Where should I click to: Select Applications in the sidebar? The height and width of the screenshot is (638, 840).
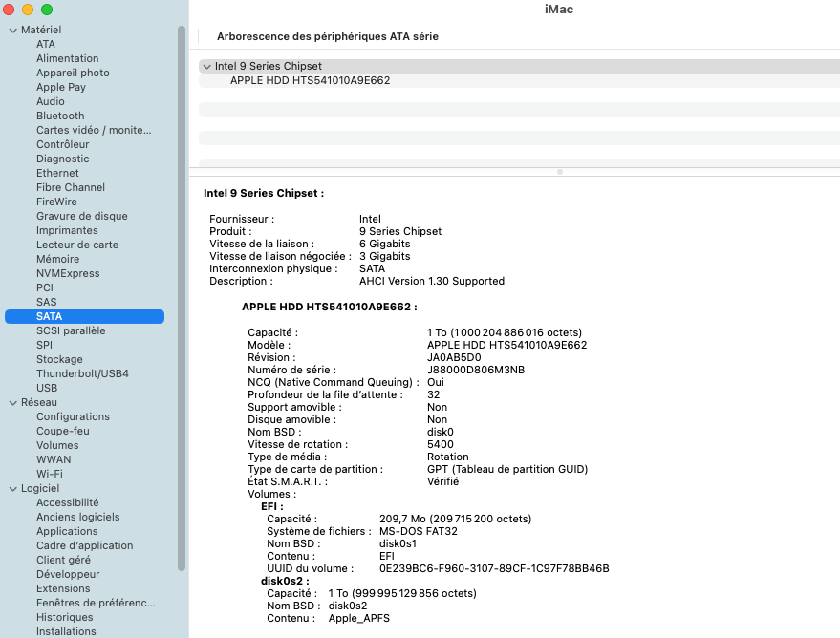67,531
